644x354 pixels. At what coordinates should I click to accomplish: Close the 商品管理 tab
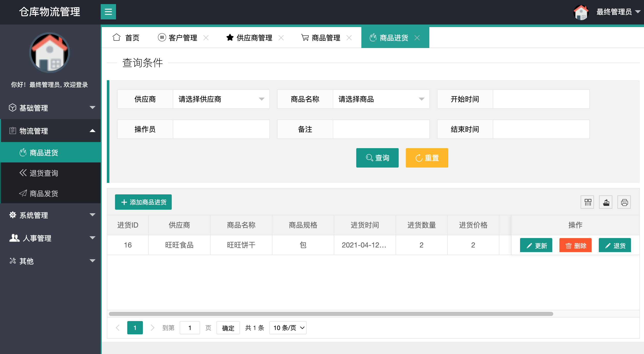coord(349,38)
